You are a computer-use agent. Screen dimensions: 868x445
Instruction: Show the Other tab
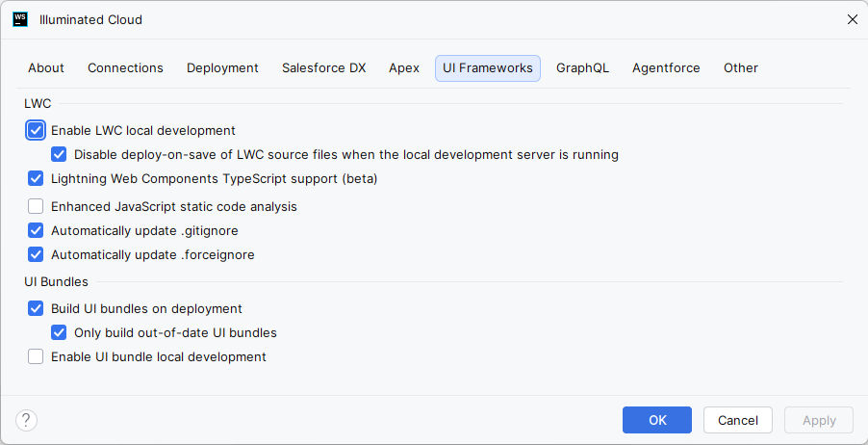pyautogui.click(x=741, y=68)
